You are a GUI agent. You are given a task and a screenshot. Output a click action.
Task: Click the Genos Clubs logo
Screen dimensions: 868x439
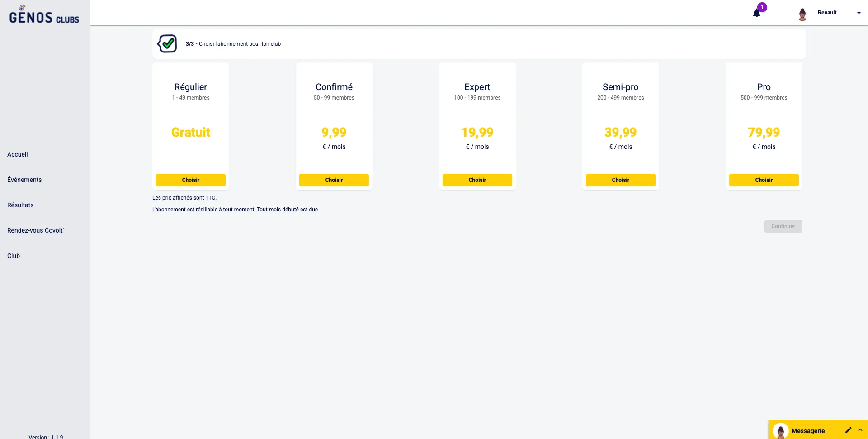point(44,15)
